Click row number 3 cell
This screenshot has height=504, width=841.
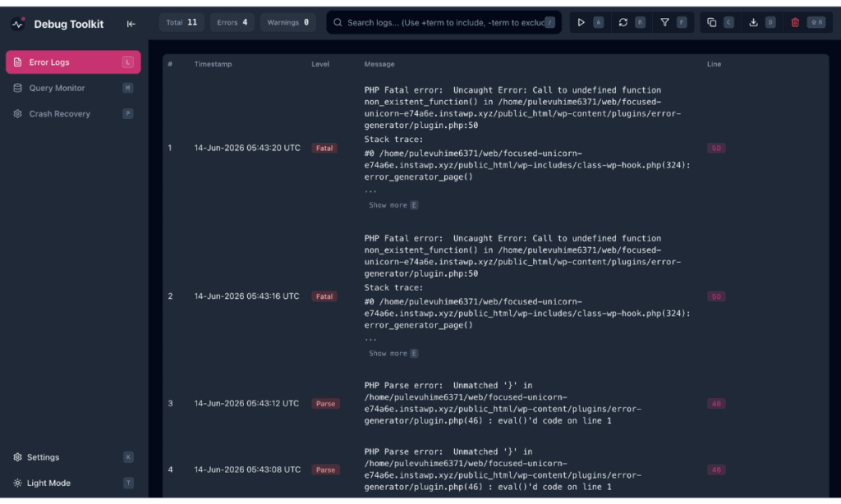tap(170, 403)
